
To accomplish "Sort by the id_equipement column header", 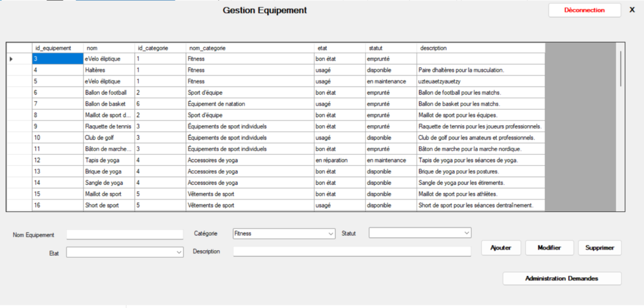I will click(57, 48).
